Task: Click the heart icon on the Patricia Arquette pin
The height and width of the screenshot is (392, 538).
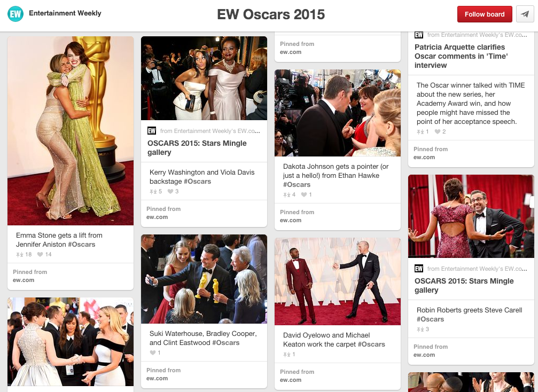Action: tap(438, 131)
